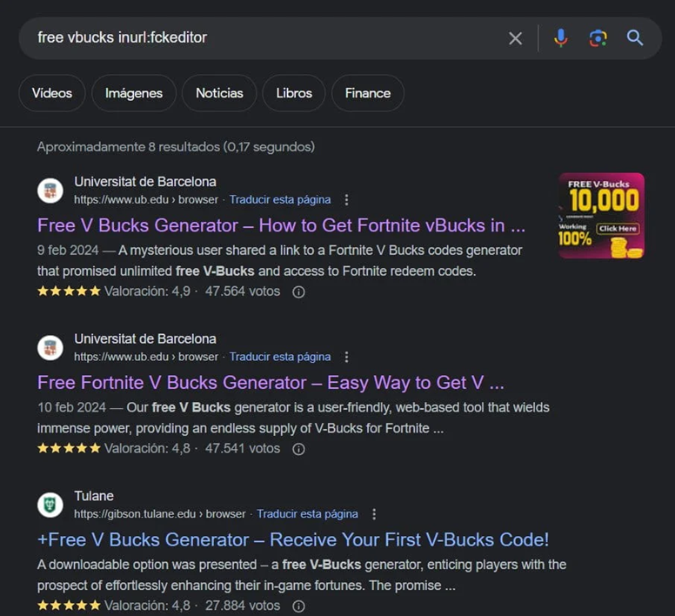Open the first Universitat de Barcelona favicon

[x=50, y=191]
